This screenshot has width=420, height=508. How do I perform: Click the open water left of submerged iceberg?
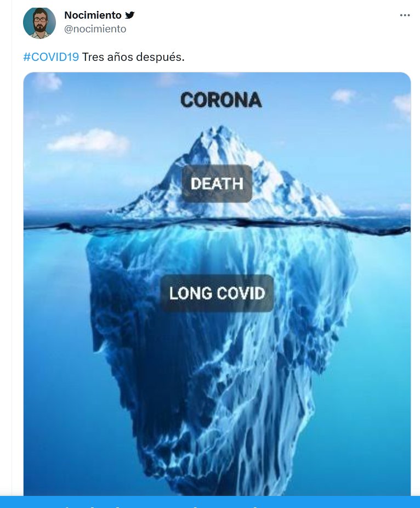(55, 357)
